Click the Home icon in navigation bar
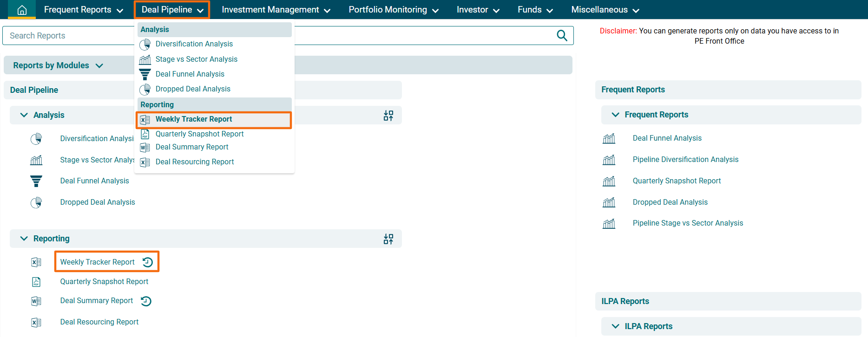Viewport: 868px width, 337px height. 22,10
